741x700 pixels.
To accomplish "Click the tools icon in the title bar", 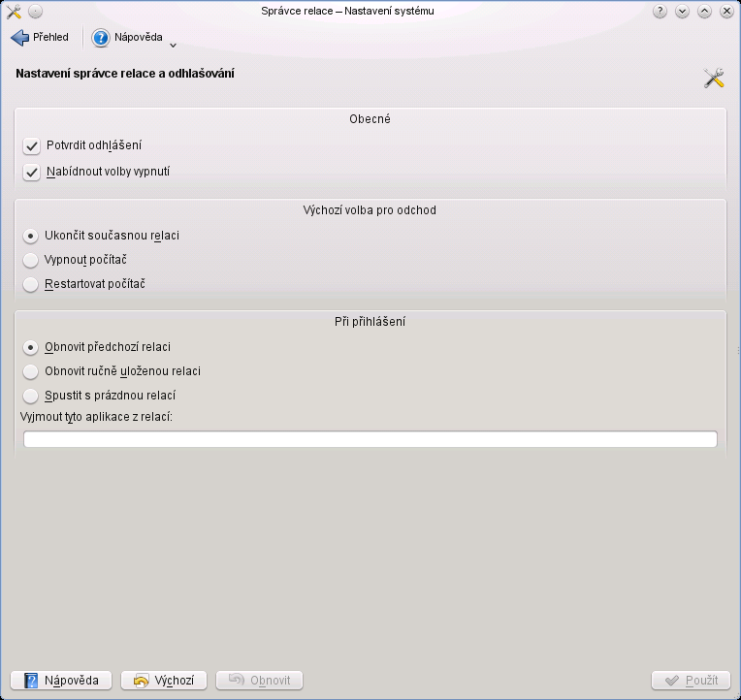I will (14, 12).
